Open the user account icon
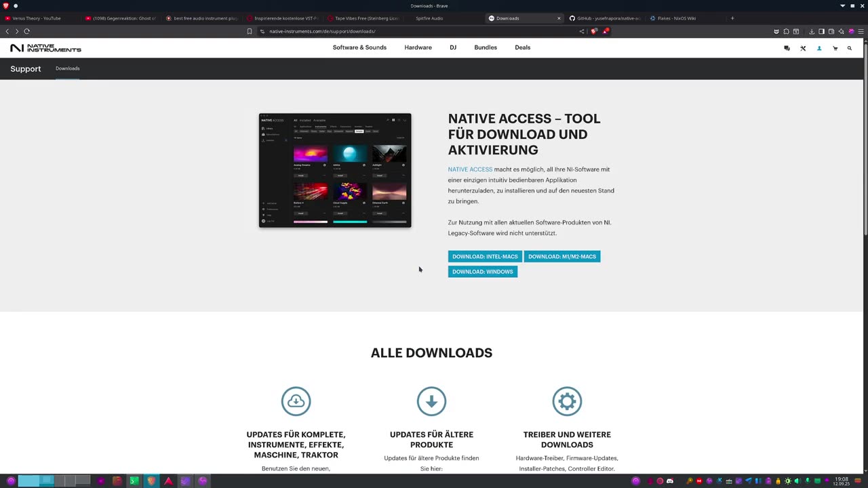Screen dimensions: 868x488 coord(819,48)
